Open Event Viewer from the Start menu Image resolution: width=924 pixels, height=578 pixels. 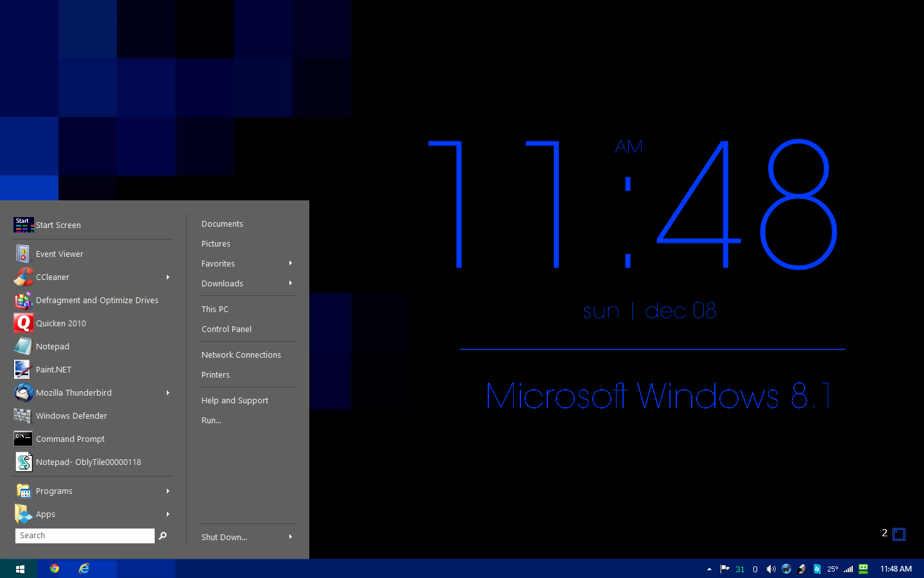pyautogui.click(x=59, y=254)
